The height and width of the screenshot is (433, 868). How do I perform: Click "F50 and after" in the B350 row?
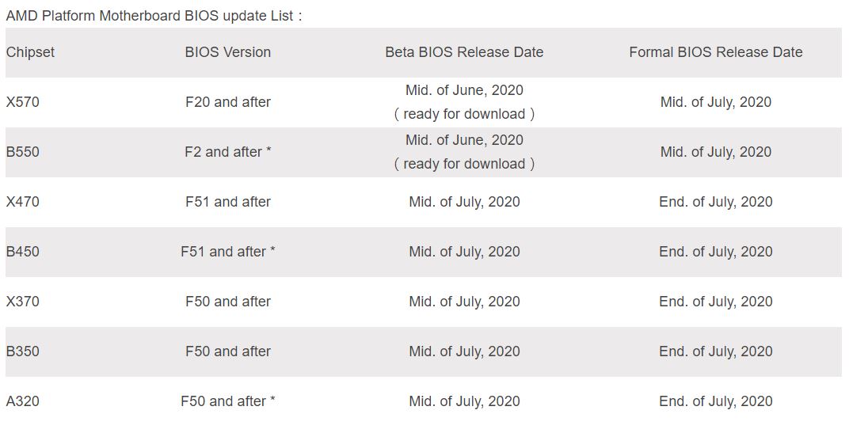click(x=228, y=351)
